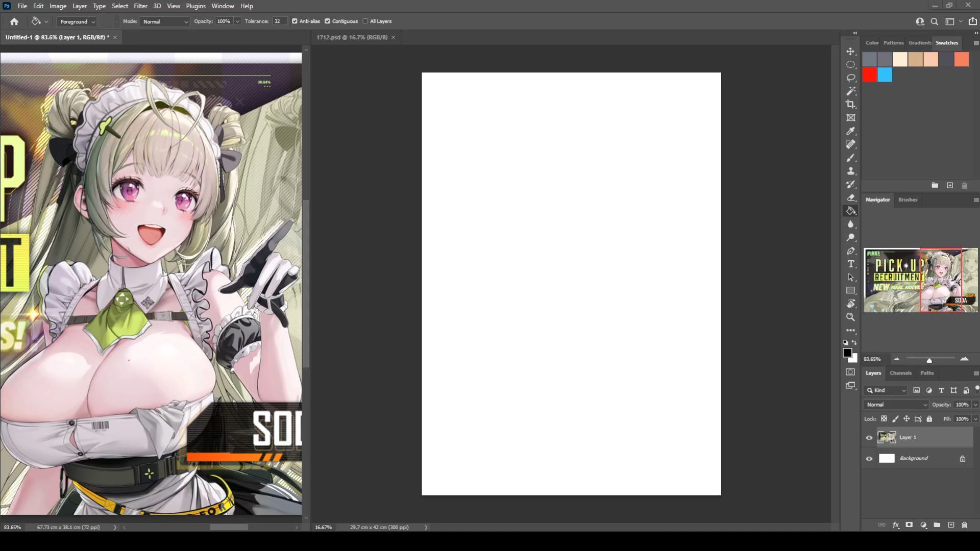Viewport: 980px width, 551px height.
Task: Open the Layers panel Opacity dropdown arrow
Action: (x=975, y=405)
